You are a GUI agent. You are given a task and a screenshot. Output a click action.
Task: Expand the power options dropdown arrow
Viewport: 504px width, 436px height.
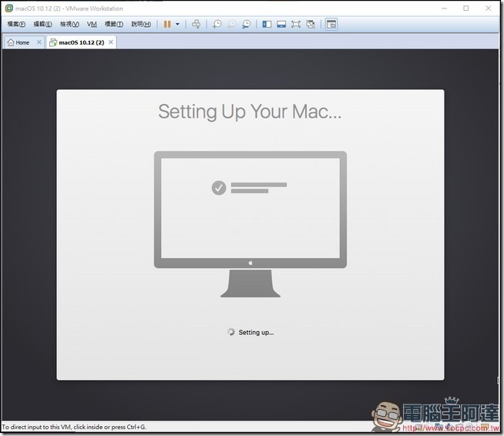click(x=177, y=24)
